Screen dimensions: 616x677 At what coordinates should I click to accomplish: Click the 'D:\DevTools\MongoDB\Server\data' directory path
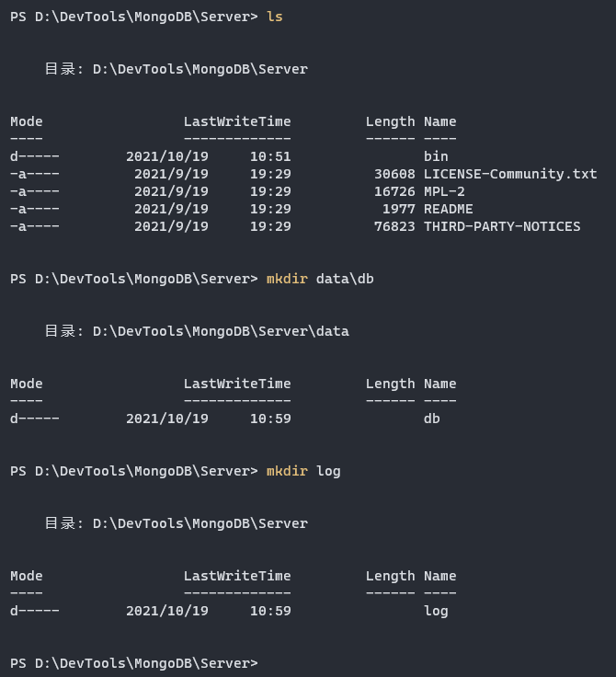pos(221,331)
